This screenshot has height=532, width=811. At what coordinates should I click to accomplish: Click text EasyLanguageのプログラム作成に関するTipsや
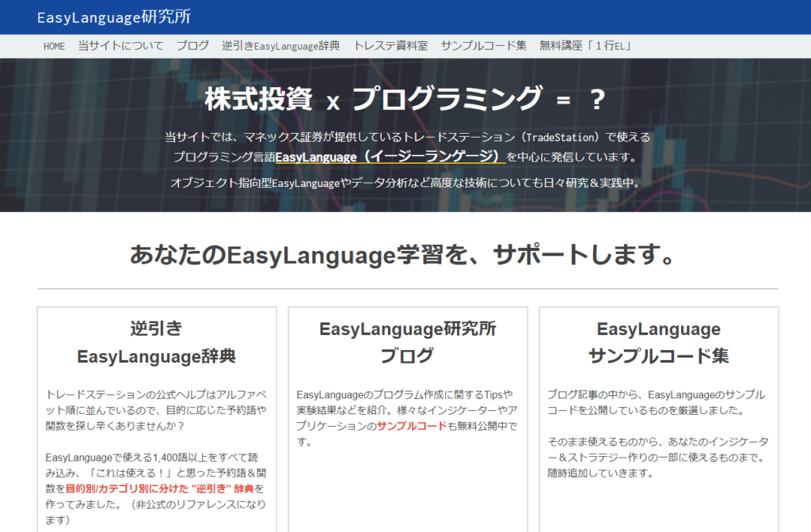pos(405,394)
